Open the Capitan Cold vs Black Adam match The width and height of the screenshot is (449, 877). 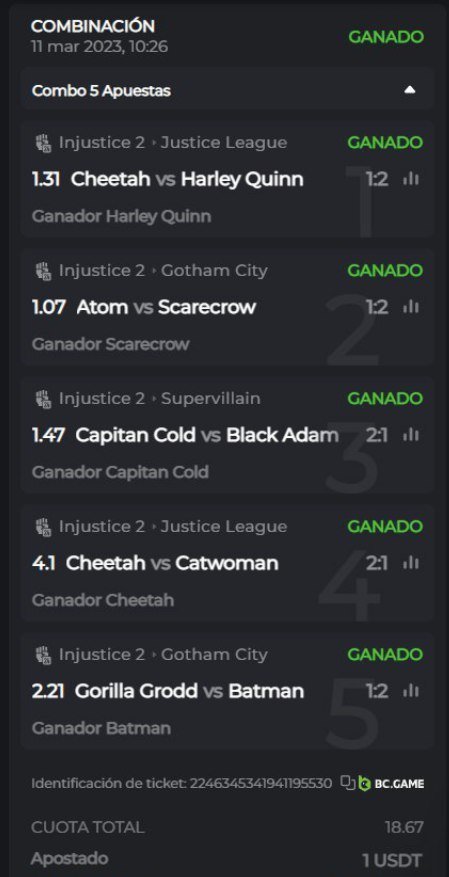pyautogui.click(x=207, y=435)
